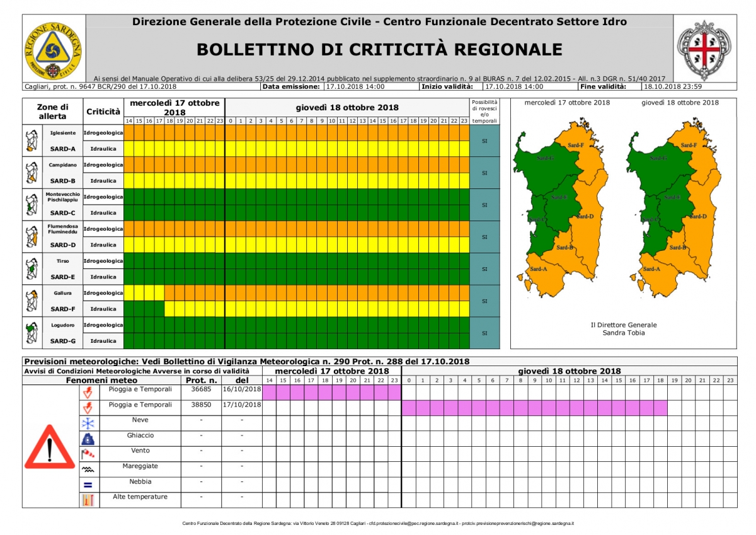Click the Previsioni meteorologiche Bollettino di Vigilanza line
The width and height of the screenshot is (756, 535).
pyautogui.click(x=247, y=362)
